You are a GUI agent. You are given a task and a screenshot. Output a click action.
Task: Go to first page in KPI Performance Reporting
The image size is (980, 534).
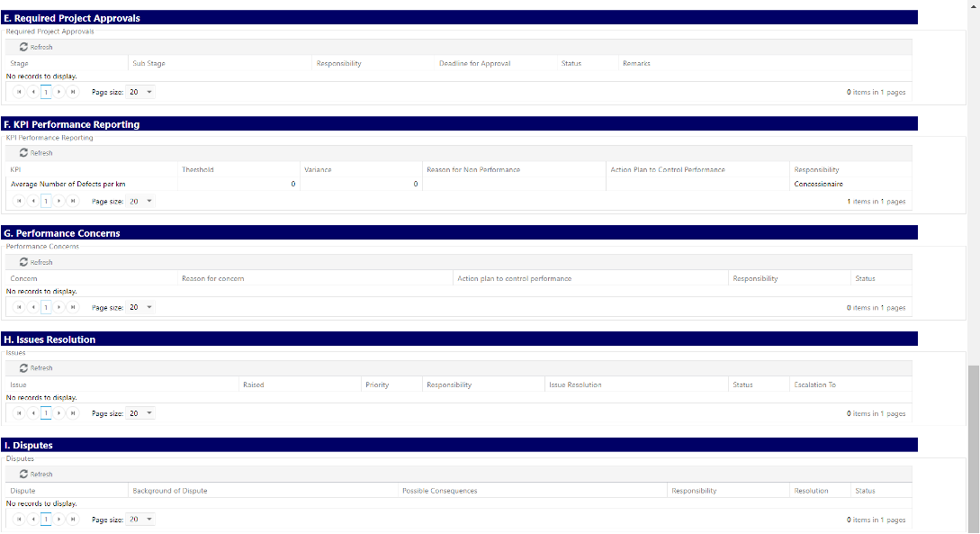pos(19,201)
